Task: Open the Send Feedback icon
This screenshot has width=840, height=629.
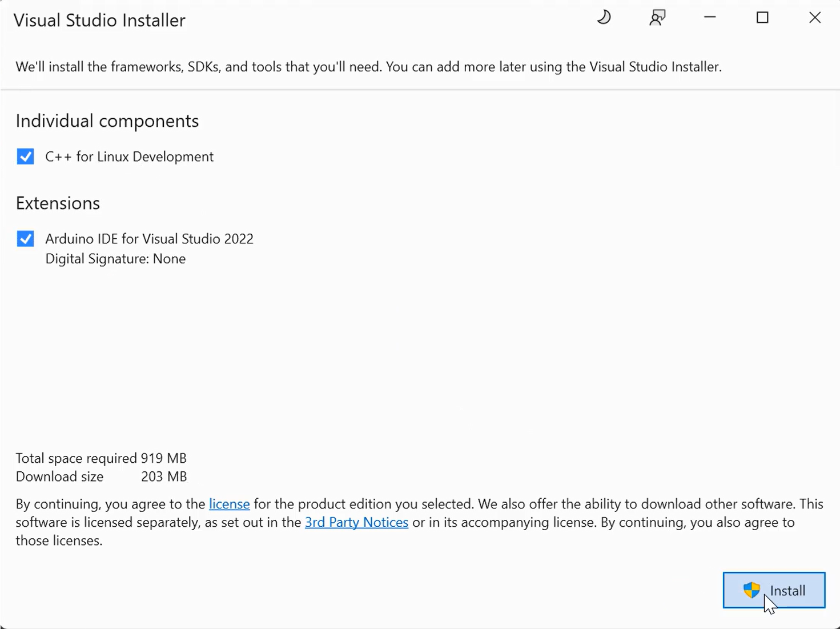Action: 657,18
